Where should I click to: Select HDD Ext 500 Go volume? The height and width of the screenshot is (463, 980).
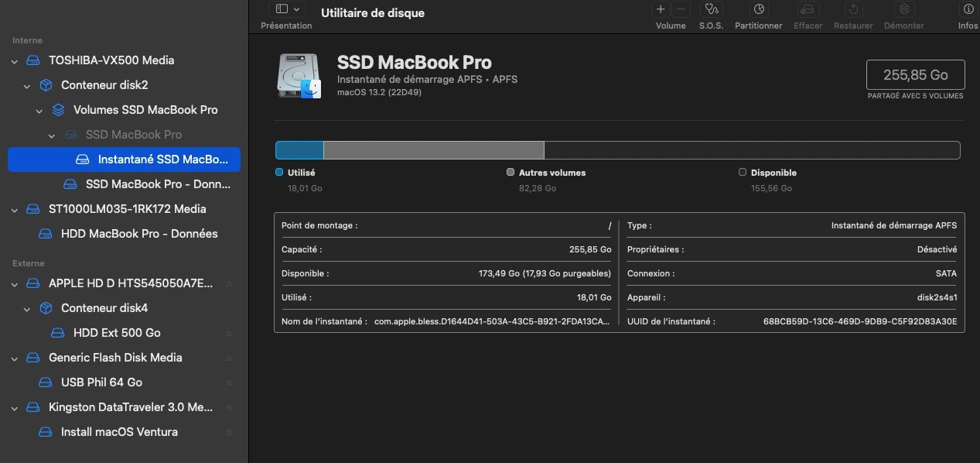click(124, 333)
